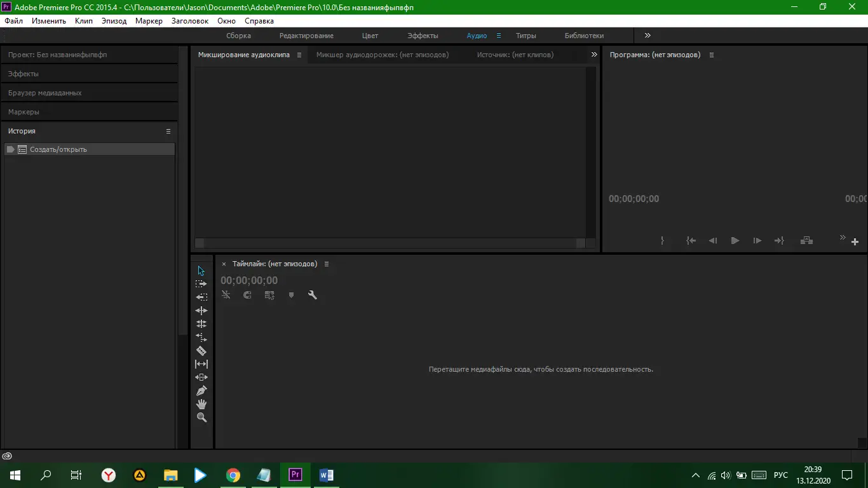
Task: Open the Окно menu
Action: pos(226,21)
